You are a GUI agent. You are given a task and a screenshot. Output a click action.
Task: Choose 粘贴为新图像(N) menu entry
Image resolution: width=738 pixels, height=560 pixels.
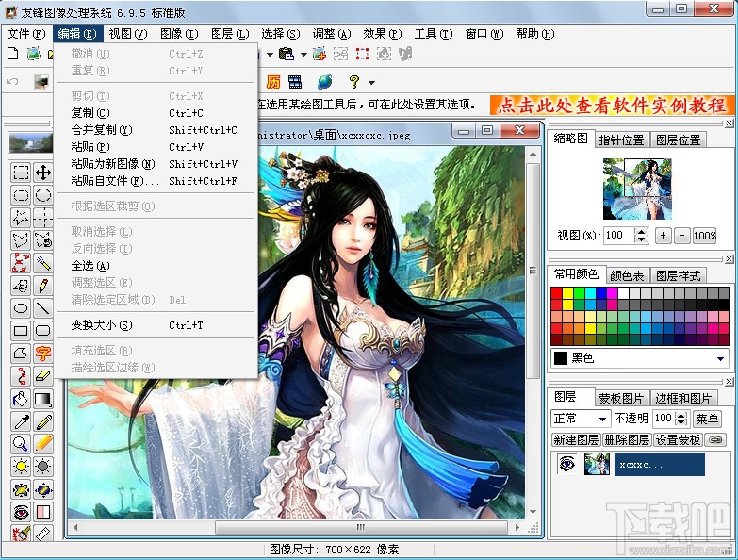156,164
